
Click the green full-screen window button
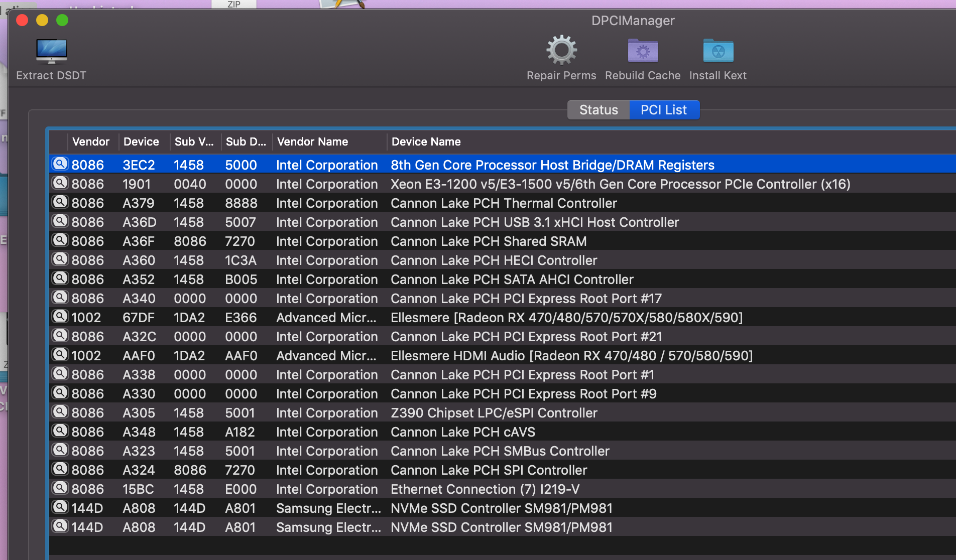62,20
